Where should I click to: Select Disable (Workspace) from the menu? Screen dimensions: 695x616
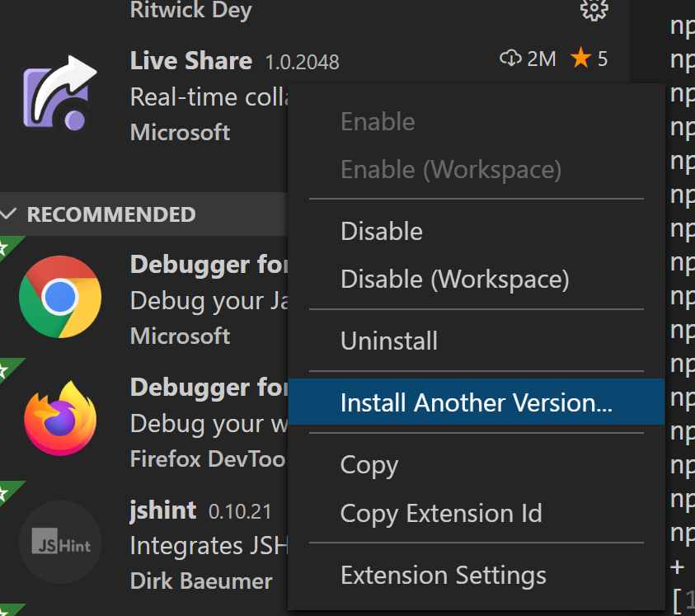click(x=454, y=280)
